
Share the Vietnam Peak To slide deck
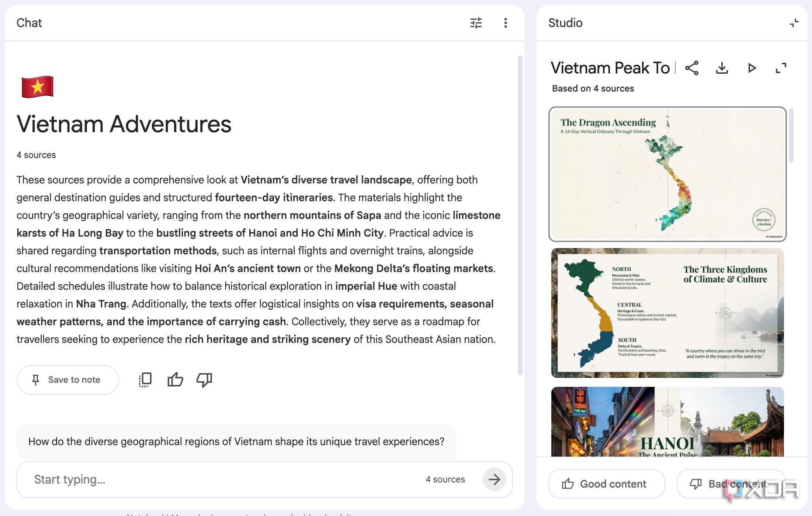click(x=692, y=68)
